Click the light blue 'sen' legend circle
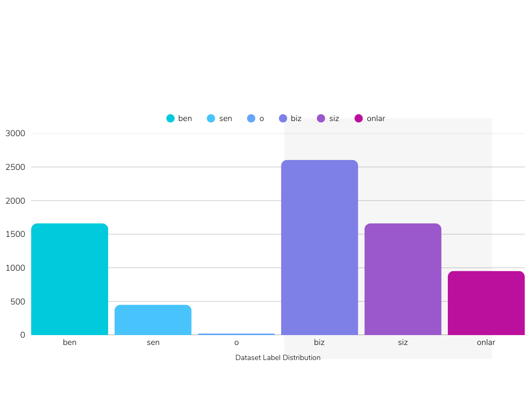Viewport: 532px width, 399px height. pyautogui.click(x=211, y=118)
